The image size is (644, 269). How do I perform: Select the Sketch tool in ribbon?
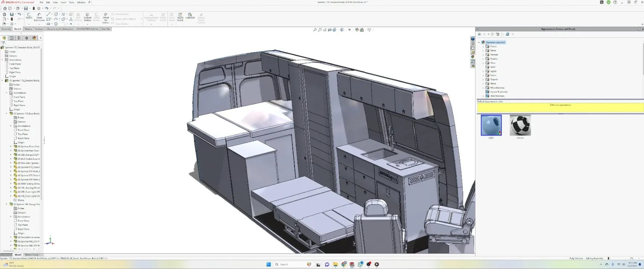(29, 16)
